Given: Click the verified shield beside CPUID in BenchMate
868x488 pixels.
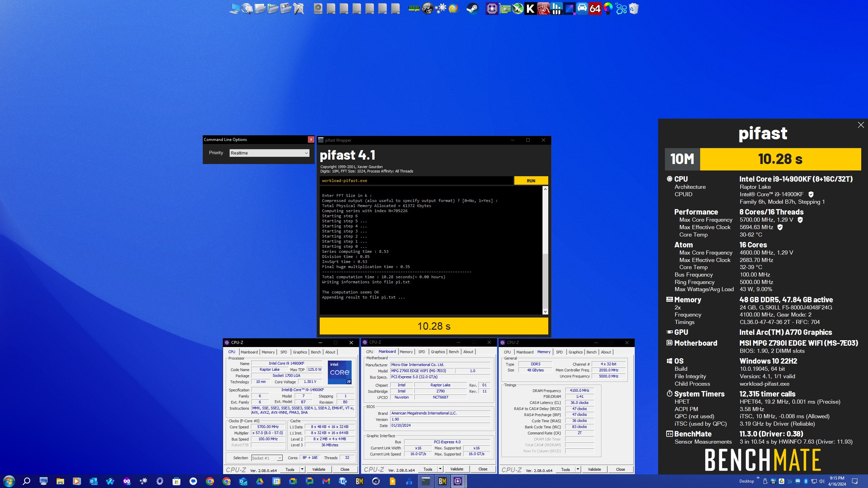Looking at the screenshot, I should tap(811, 195).
